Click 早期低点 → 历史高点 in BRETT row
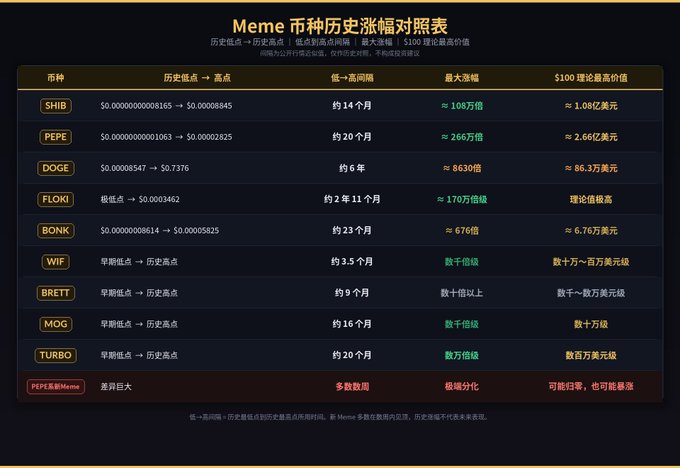This screenshot has width=680, height=468. (139, 293)
